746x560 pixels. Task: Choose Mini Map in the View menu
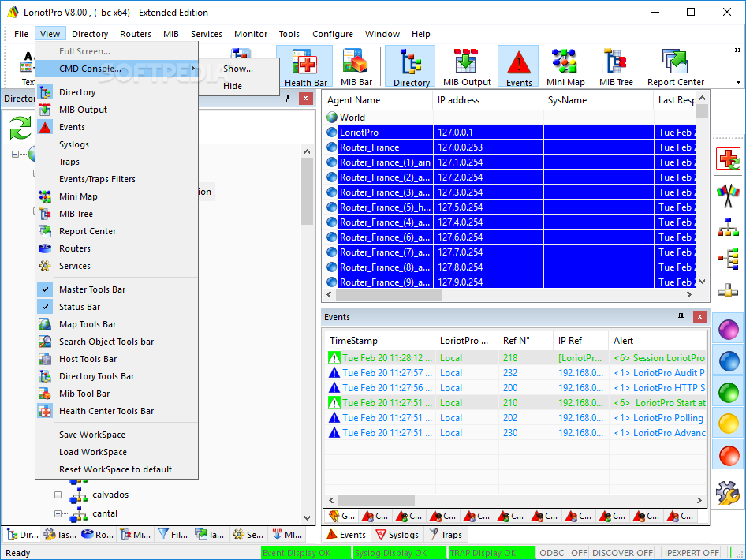pos(117,196)
